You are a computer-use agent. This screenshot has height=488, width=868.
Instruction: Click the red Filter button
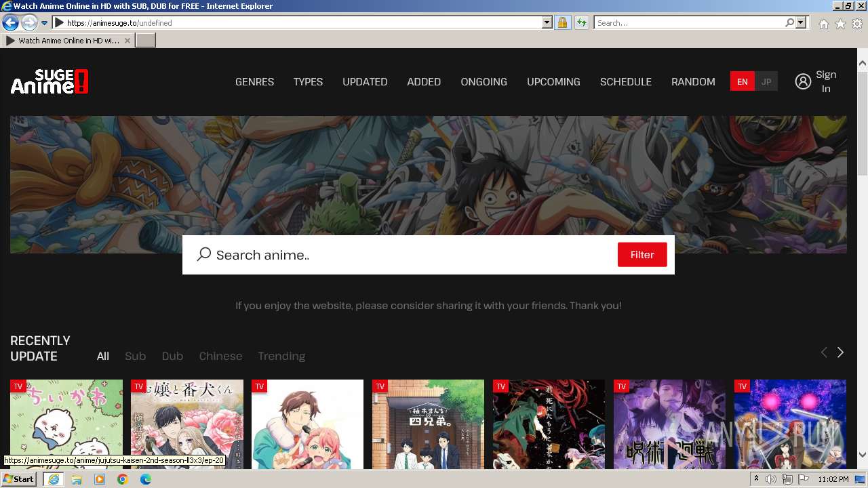tap(642, 255)
